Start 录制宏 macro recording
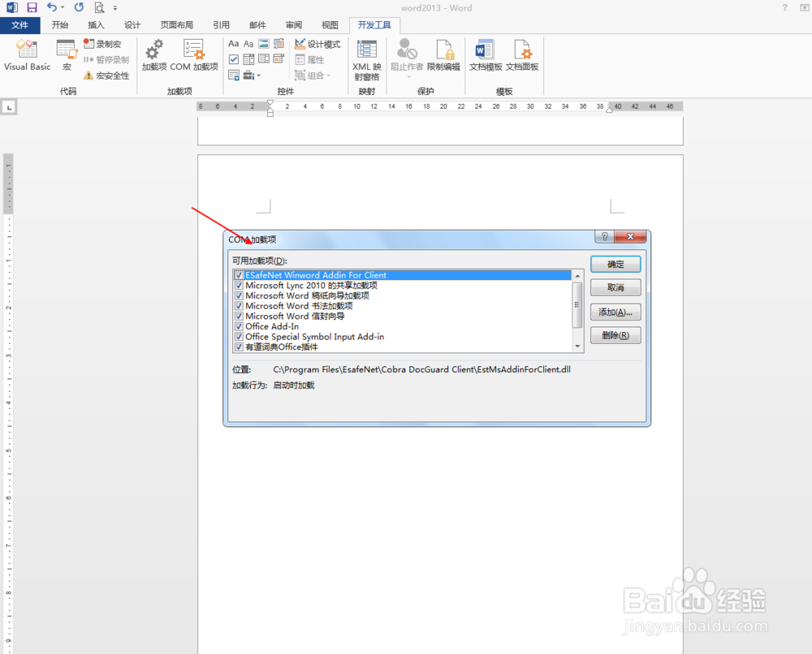This screenshot has height=654, width=812. (102, 44)
